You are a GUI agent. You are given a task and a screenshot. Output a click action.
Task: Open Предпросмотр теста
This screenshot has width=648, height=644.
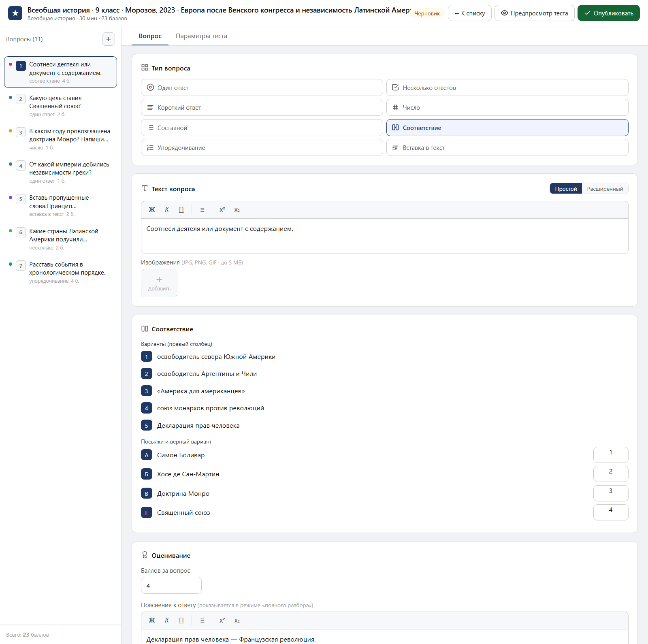click(535, 13)
